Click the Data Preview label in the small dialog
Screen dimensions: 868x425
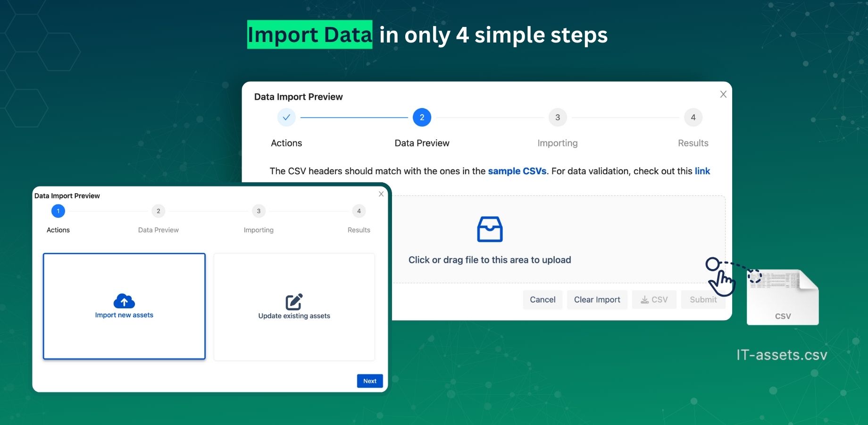(x=159, y=230)
